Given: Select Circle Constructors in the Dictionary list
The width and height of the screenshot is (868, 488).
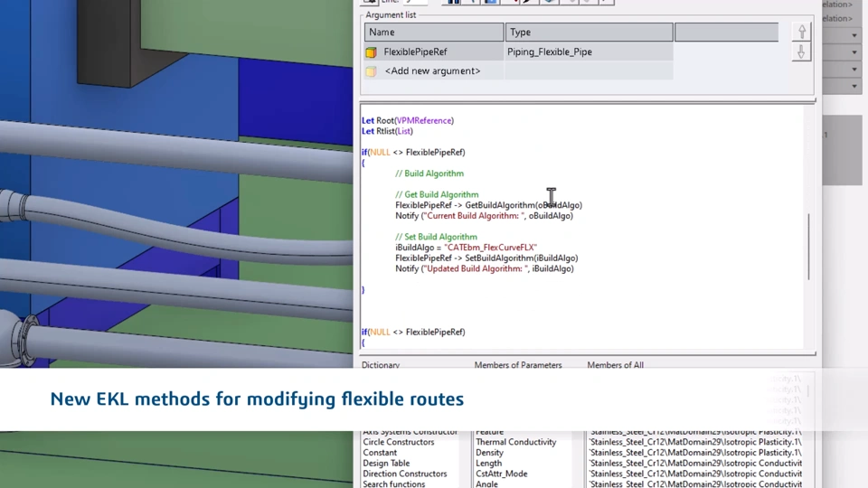Looking at the screenshot, I should click(399, 442).
